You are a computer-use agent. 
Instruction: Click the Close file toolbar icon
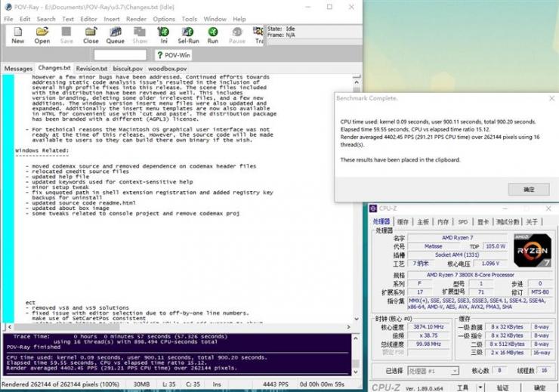pos(91,35)
